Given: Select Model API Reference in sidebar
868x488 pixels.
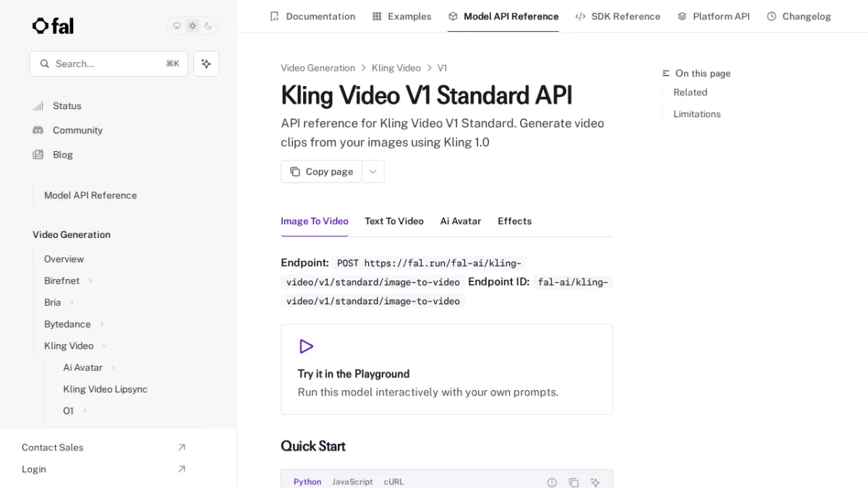Looking at the screenshot, I should 90,195.
